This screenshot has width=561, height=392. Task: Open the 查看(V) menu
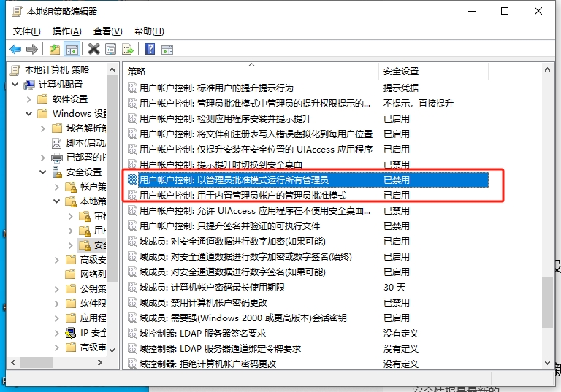(107, 31)
